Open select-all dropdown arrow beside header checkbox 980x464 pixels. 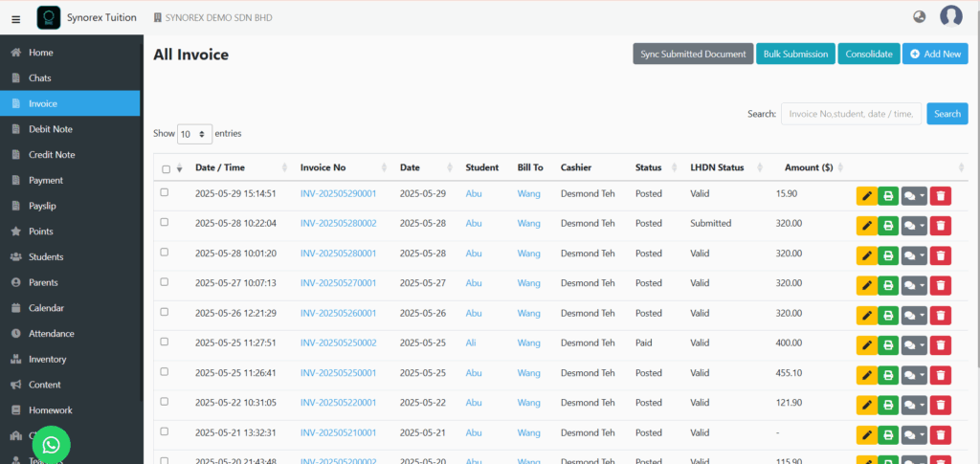(180, 169)
